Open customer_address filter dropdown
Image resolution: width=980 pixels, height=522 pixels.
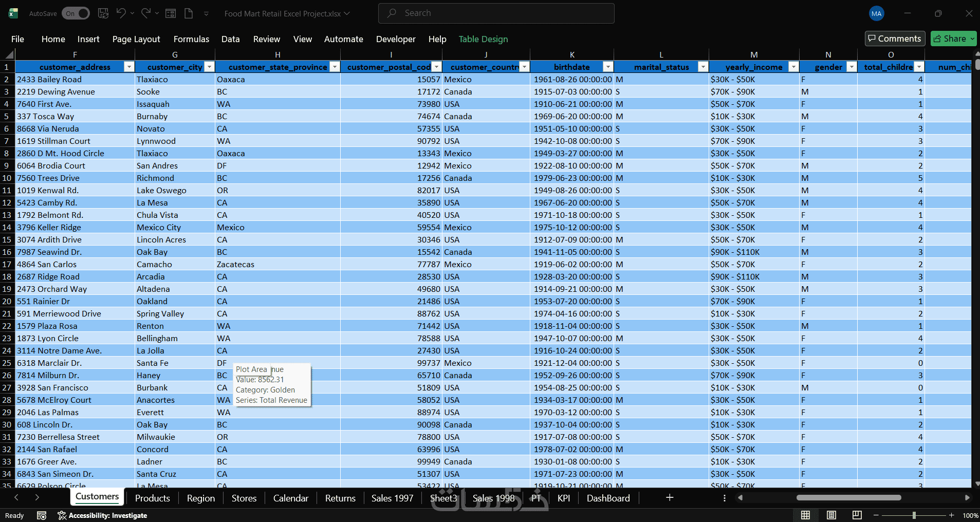point(129,67)
